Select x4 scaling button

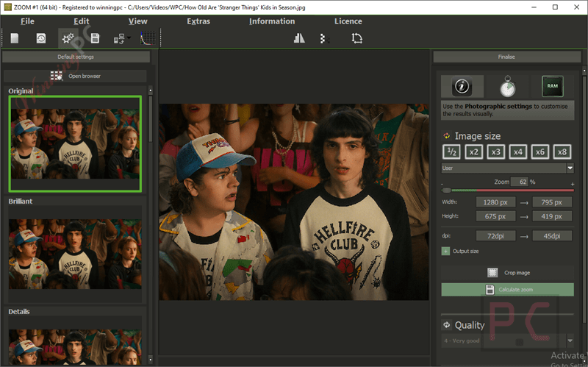[518, 152]
